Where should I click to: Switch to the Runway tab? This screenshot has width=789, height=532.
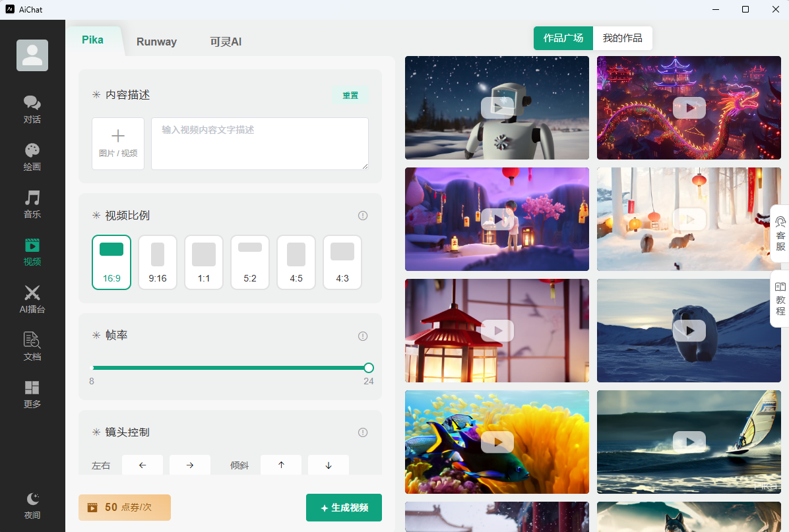pos(156,42)
